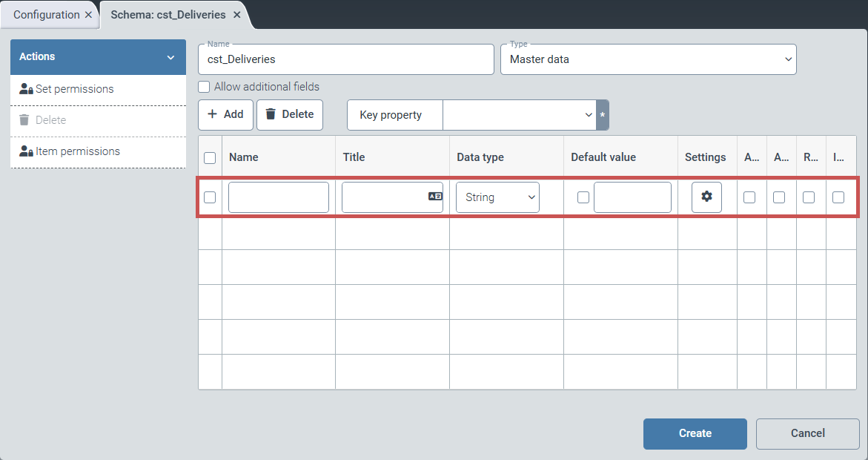Click the schema Name field containing cst_Deliveries
This screenshot has width=868, height=460.
(345, 59)
